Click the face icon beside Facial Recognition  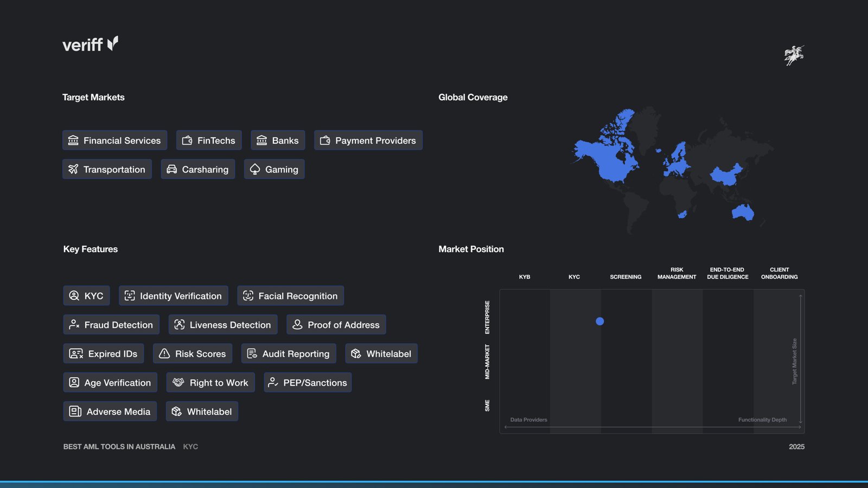coord(248,296)
